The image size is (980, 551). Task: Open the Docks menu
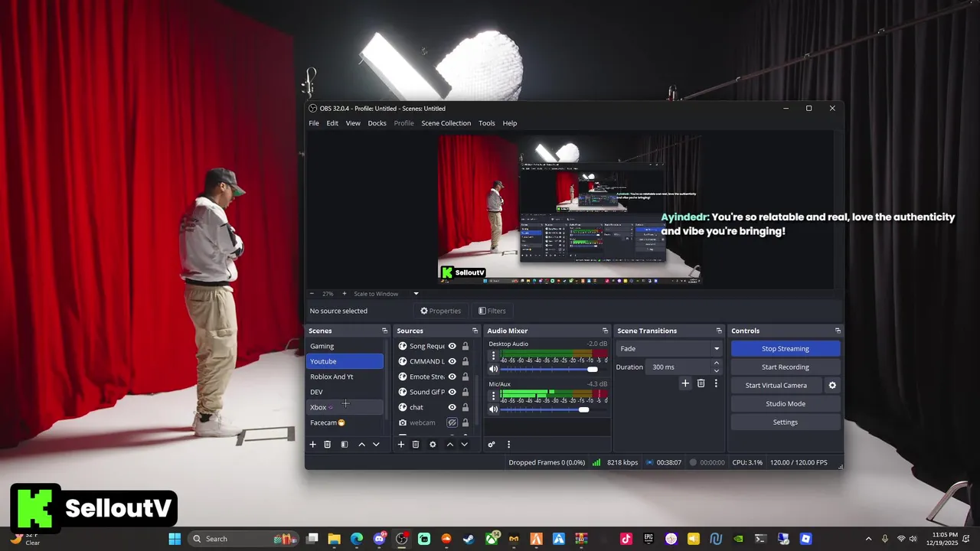(x=377, y=123)
